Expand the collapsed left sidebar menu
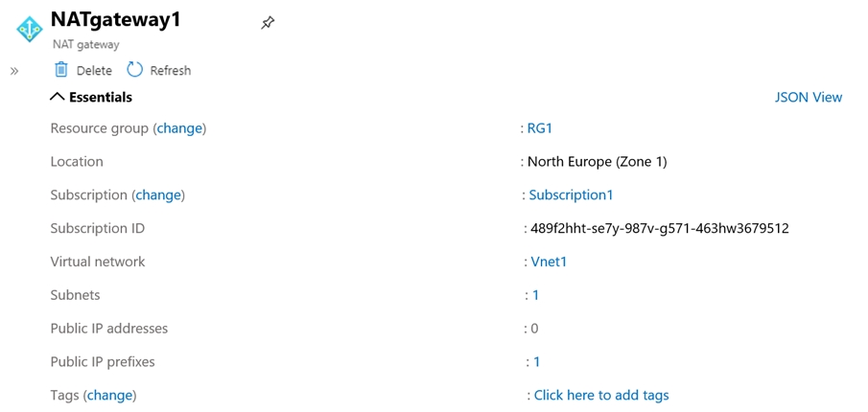The height and width of the screenshot is (412, 868). pyautogui.click(x=14, y=71)
